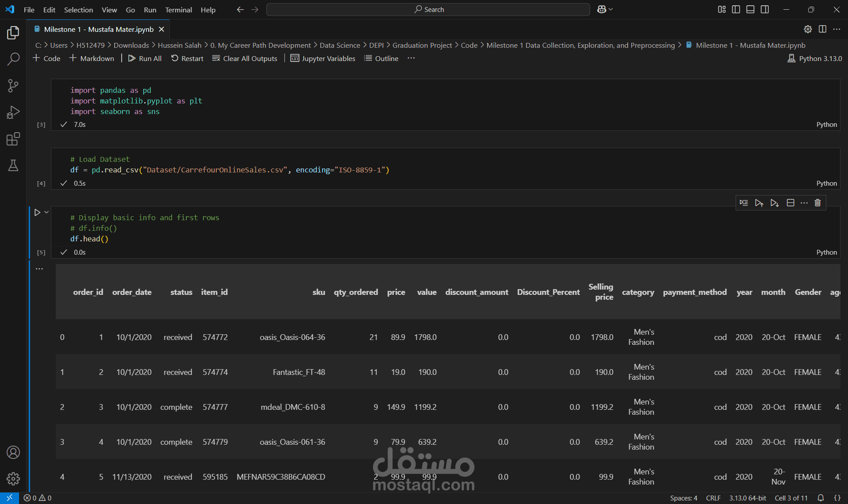The image size is (848, 504).
Task: Open output cell actions ellipsis
Action: 39,269
